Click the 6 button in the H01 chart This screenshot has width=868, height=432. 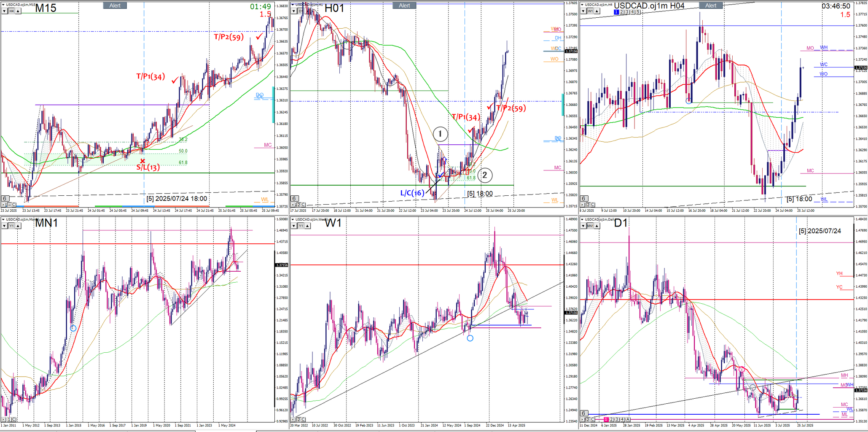coord(294,198)
